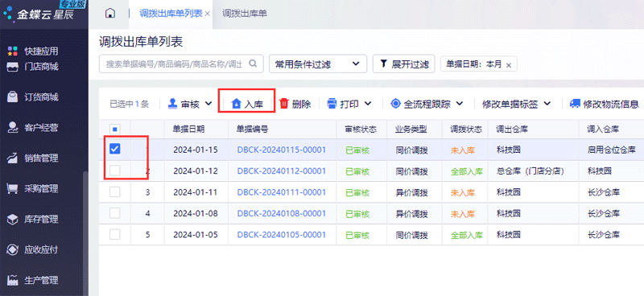Open document link DBCK-20240111-00001
The width and height of the screenshot is (644, 296).
click(x=281, y=192)
